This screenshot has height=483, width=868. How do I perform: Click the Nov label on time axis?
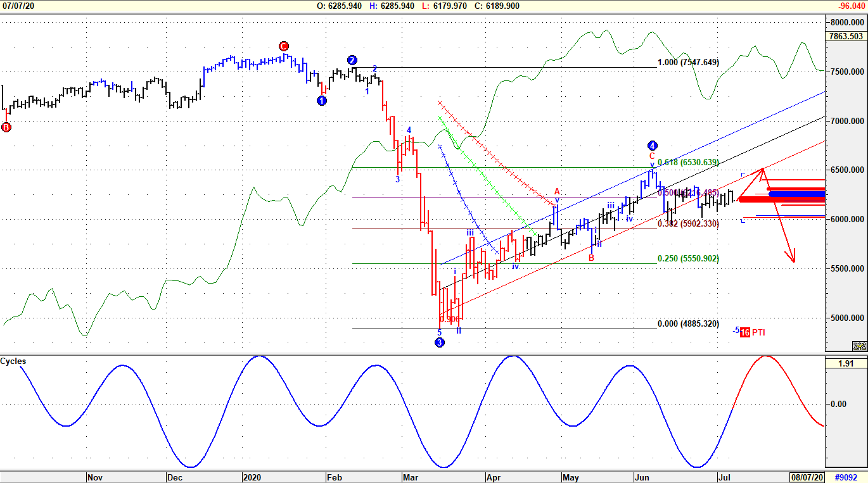coord(94,477)
